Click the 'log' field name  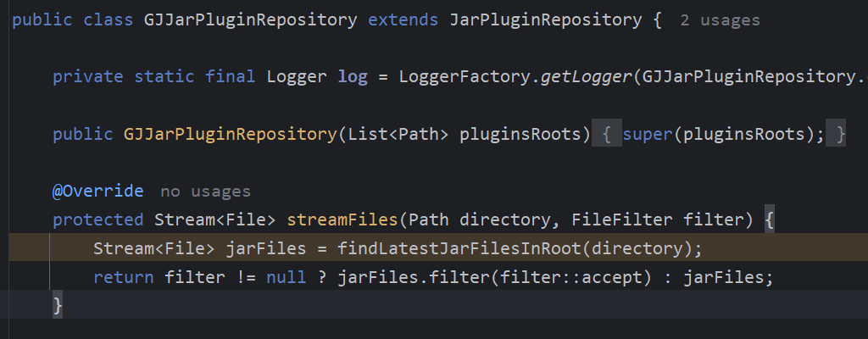click(353, 76)
